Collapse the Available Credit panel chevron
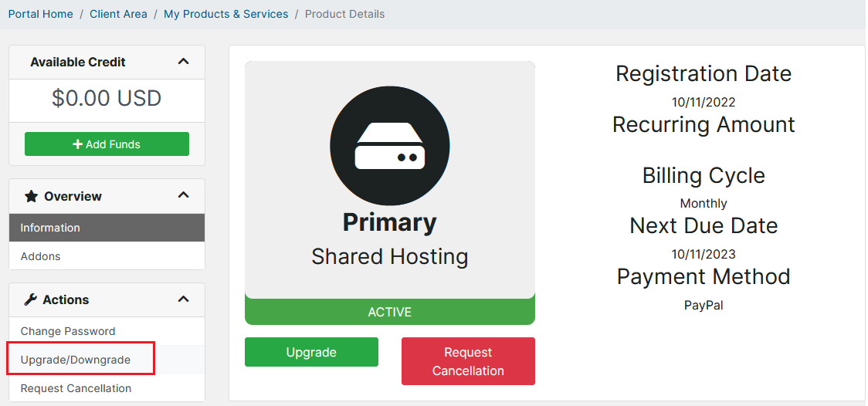This screenshot has width=868, height=406. click(x=183, y=62)
